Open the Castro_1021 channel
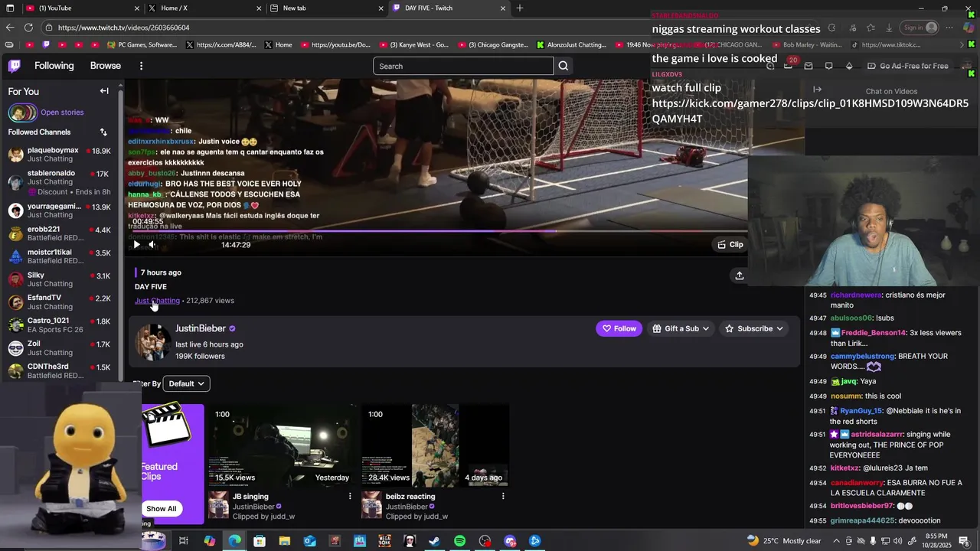 [x=60, y=325]
